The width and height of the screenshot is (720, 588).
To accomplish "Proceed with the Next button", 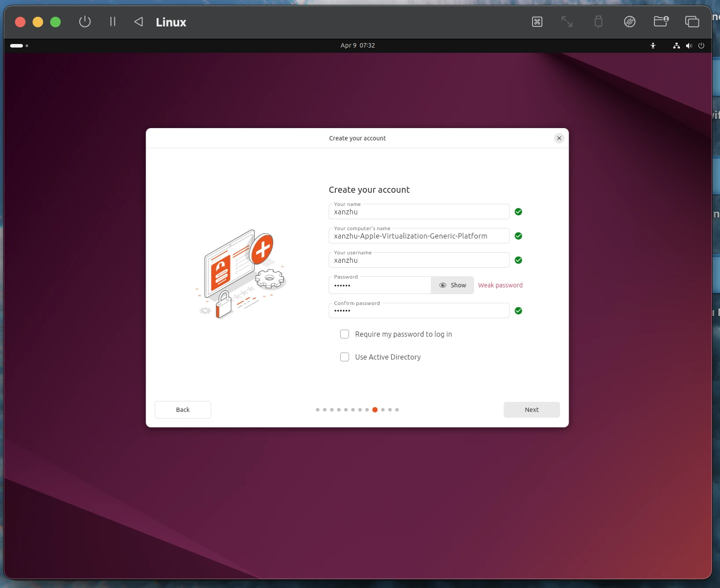I will (532, 410).
